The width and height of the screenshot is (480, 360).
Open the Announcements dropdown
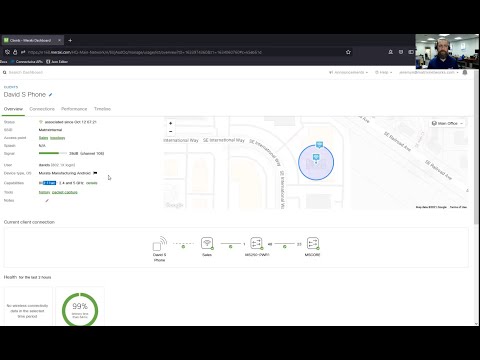[x=348, y=72]
